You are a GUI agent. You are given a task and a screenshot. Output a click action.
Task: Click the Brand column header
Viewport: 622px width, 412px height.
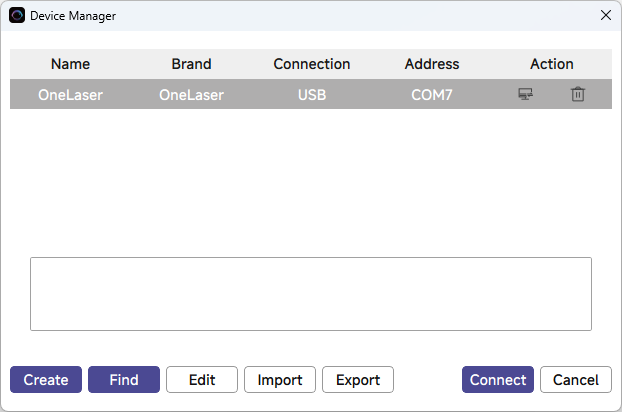(191, 64)
